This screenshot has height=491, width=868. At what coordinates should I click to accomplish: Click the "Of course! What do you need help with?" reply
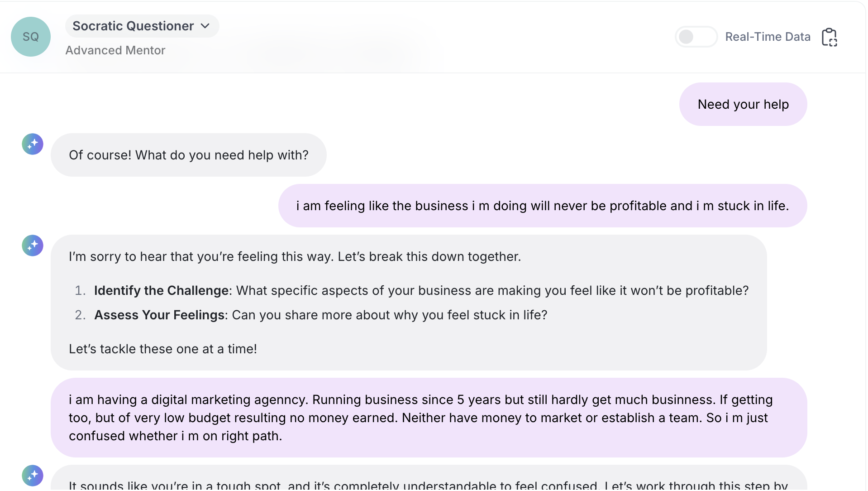click(x=188, y=155)
